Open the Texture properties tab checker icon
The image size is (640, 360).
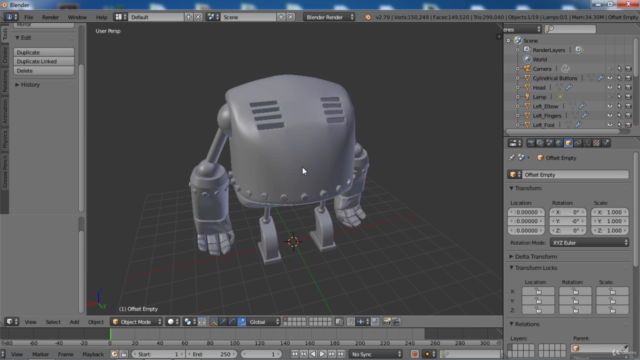tap(596, 143)
